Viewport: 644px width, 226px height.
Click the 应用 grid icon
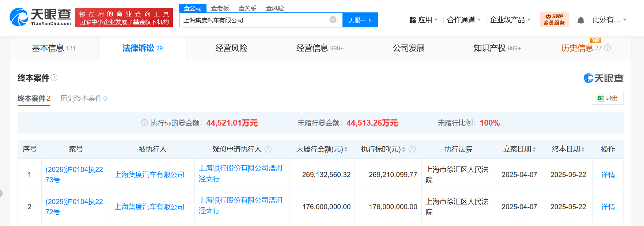(x=413, y=20)
